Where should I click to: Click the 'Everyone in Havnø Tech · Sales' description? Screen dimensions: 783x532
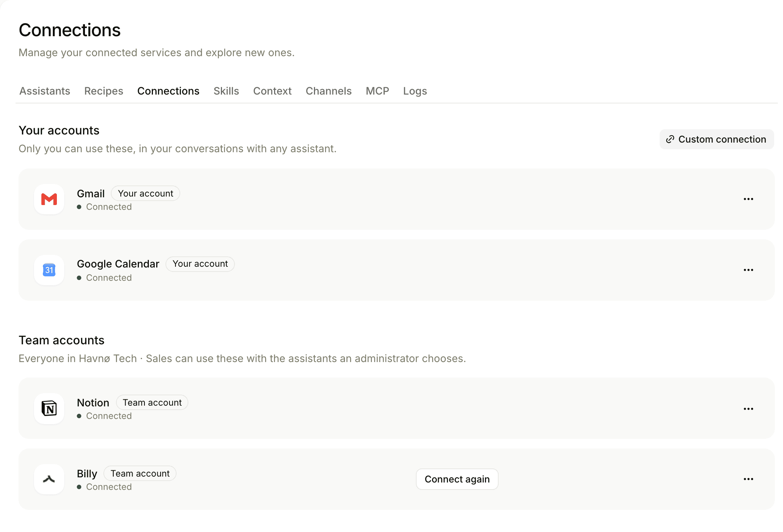(242, 358)
